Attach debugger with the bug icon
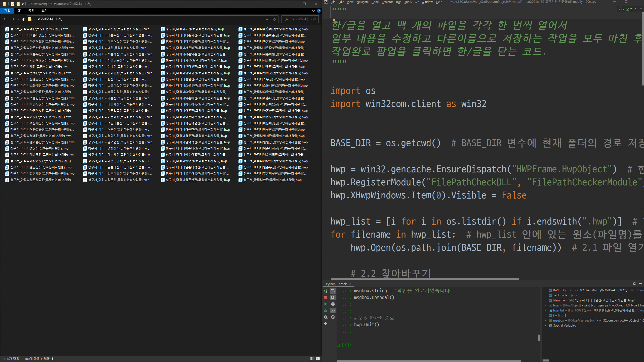This screenshot has width=644, height=362. click(326, 310)
